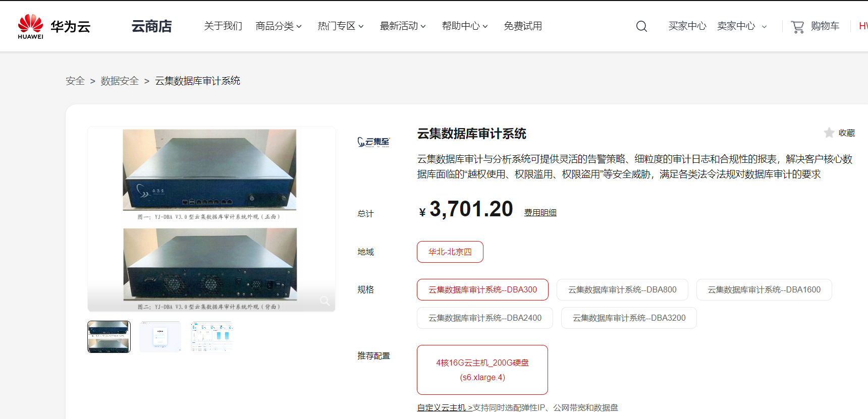This screenshot has height=419, width=868.
Task: Select the second product thumbnail
Action: click(160, 337)
